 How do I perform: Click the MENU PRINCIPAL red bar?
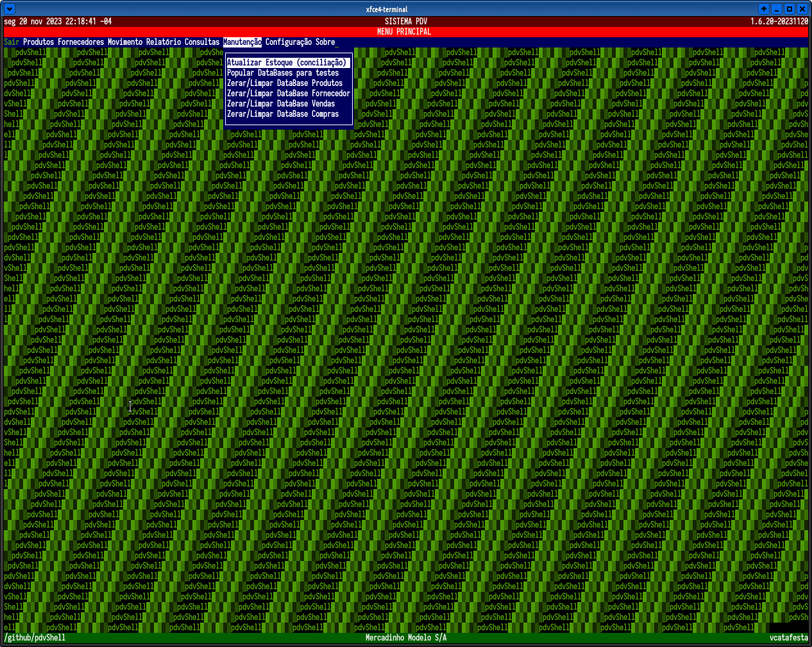point(406,31)
